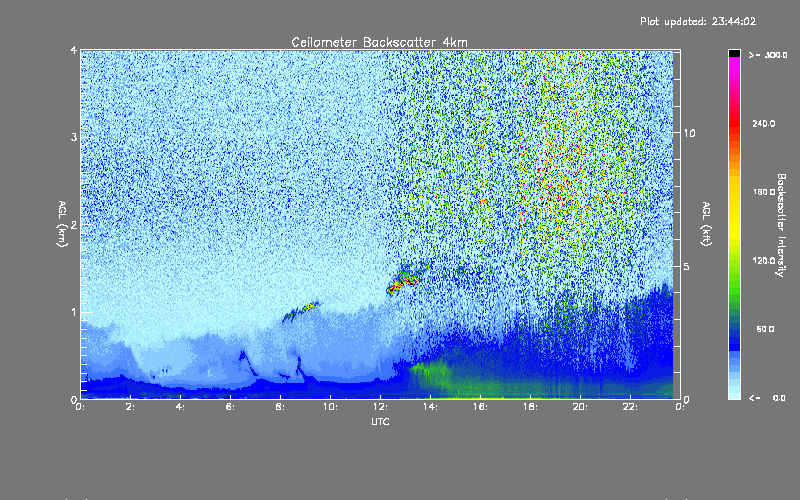Click the red region of the colorbar

[734, 122]
